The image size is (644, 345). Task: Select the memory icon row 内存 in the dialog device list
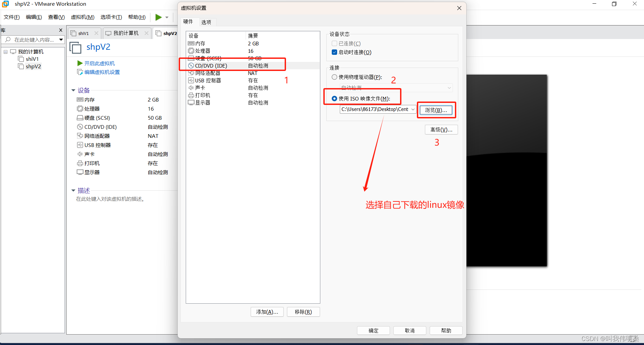(191, 43)
